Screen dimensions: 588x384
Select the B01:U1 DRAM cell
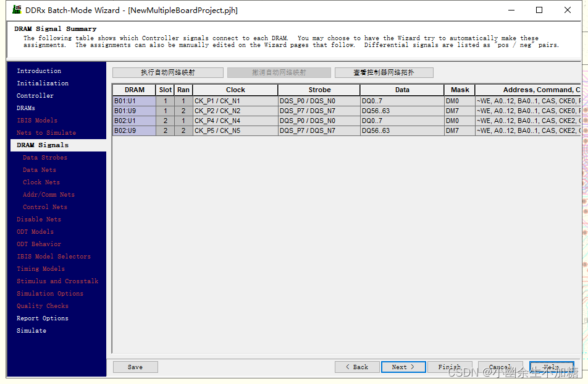coord(134,101)
